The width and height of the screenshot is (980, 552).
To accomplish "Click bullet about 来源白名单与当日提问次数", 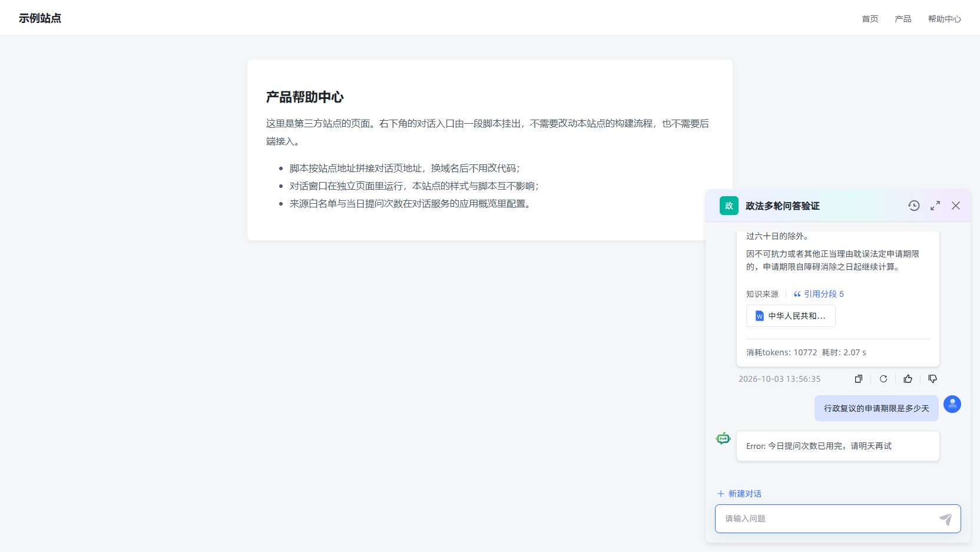I will click(x=411, y=204).
